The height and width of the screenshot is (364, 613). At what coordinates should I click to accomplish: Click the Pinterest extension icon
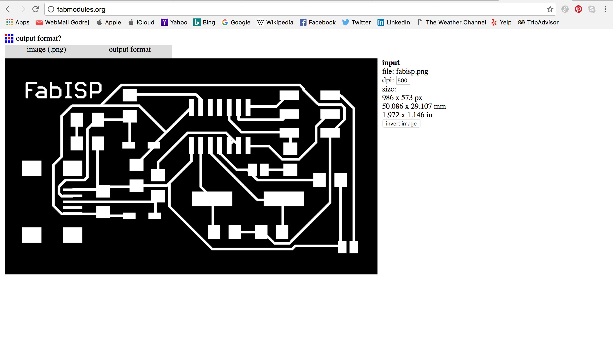578,9
